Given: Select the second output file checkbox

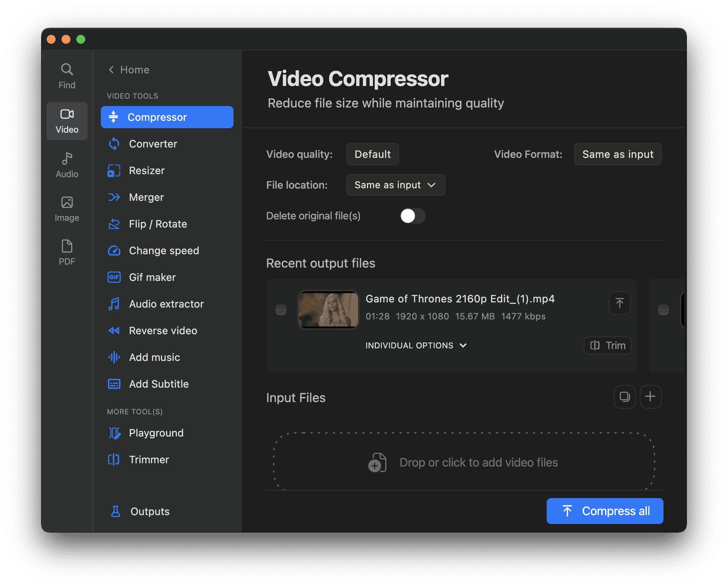Looking at the screenshot, I should (x=663, y=310).
